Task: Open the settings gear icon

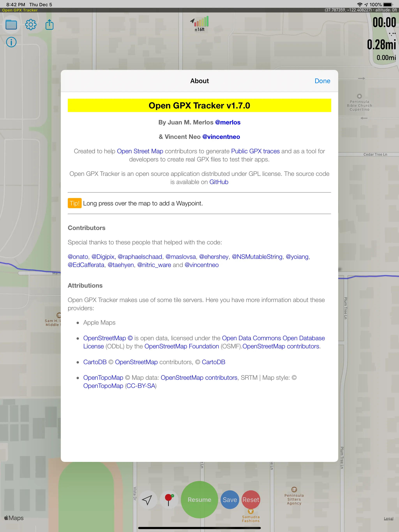Action: click(31, 25)
